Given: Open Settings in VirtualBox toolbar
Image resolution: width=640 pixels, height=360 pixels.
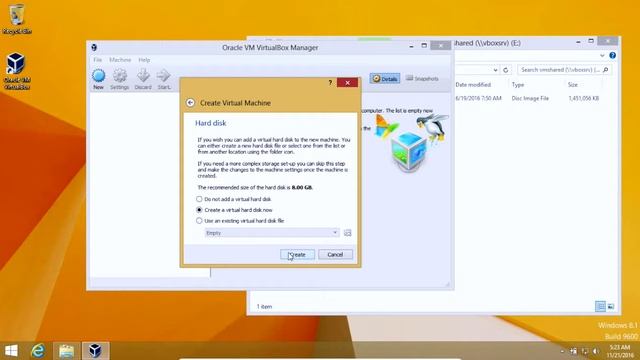Looking at the screenshot, I should click(x=120, y=79).
